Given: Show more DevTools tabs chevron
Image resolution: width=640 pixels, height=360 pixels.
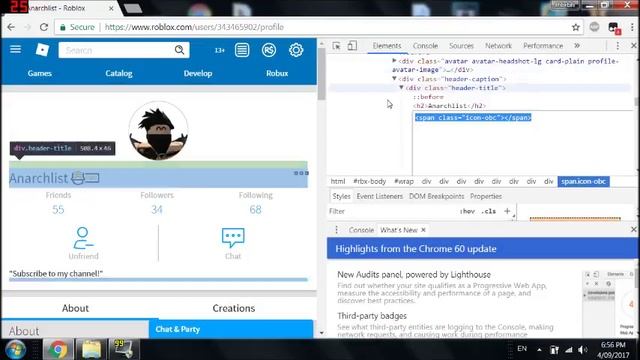Looking at the screenshot, I should 577,46.
